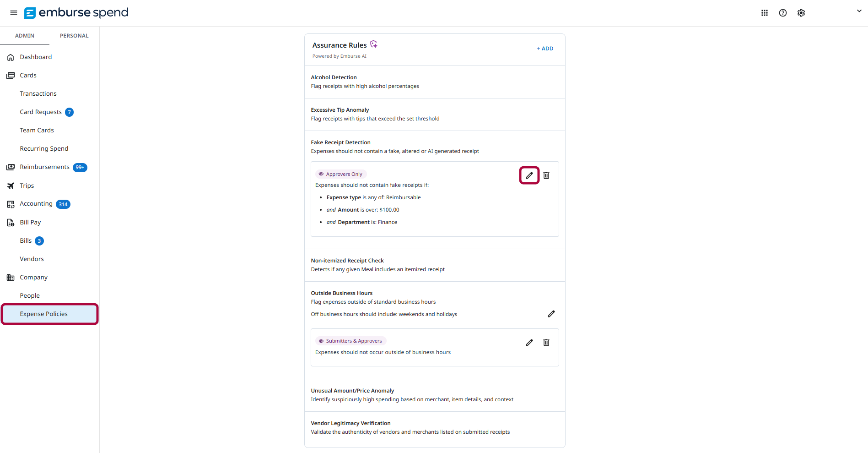Click the help question mark icon
This screenshot has width=868, height=453.
click(783, 13)
